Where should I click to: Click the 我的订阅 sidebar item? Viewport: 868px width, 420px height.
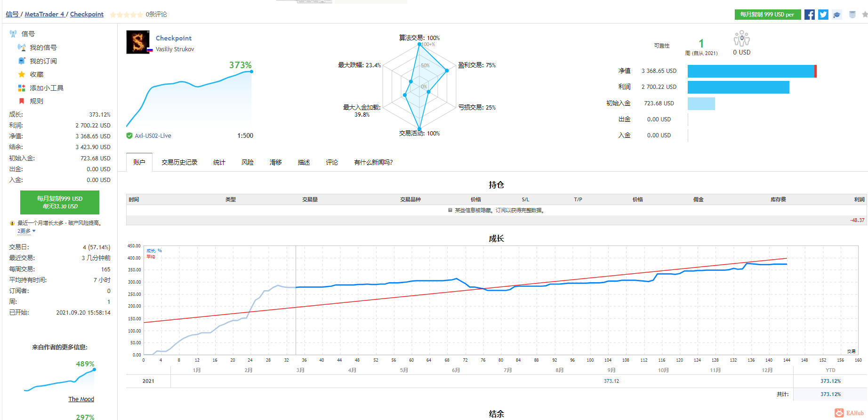(43, 61)
